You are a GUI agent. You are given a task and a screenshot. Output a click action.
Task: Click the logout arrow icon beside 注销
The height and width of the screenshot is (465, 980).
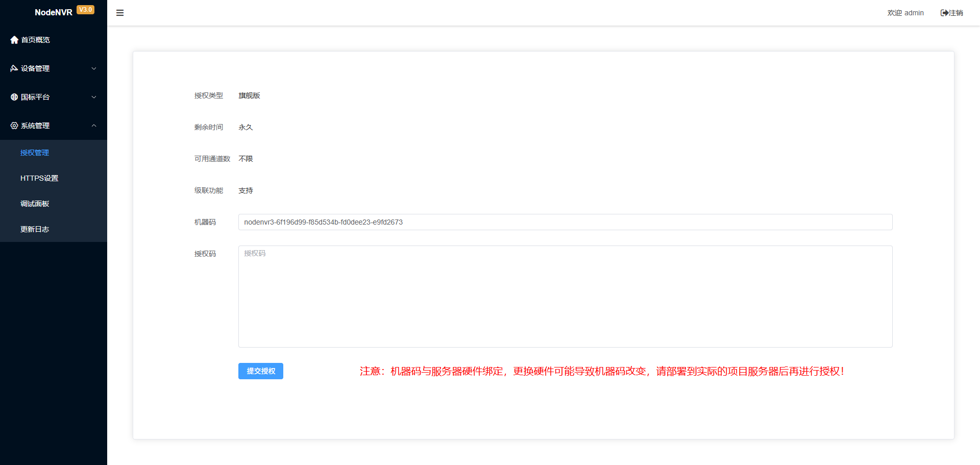(x=944, y=13)
